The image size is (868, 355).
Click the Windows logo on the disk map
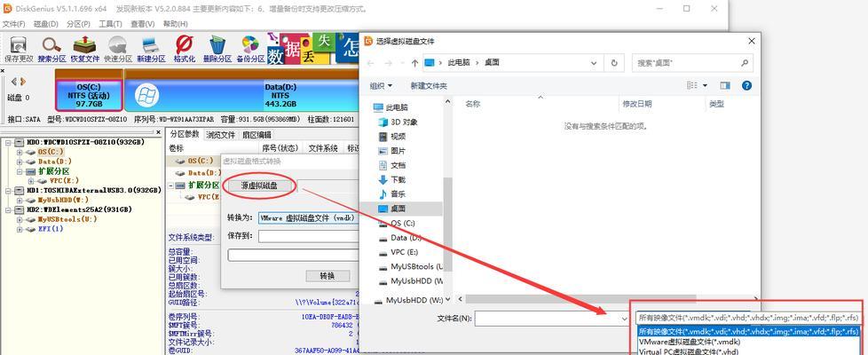pos(146,95)
